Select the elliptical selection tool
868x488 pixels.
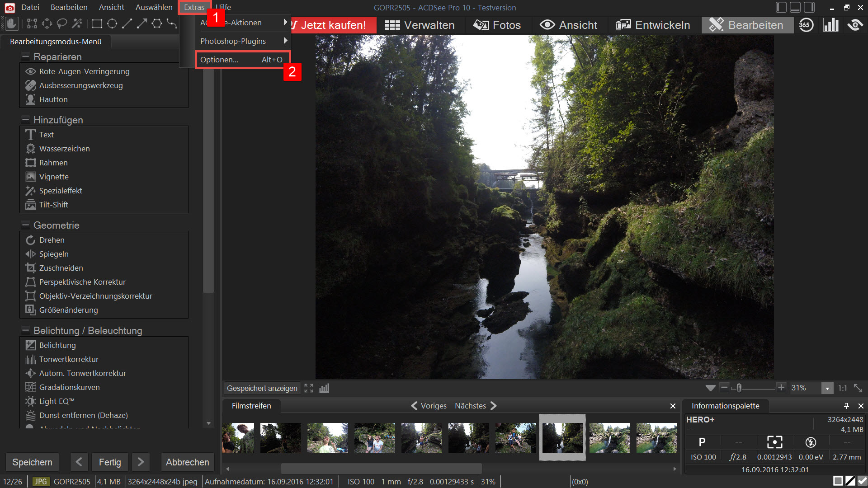[x=47, y=23]
